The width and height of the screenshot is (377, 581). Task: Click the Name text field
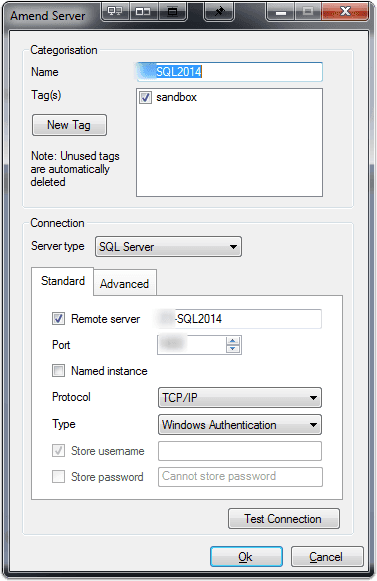click(x=229, y=72)
